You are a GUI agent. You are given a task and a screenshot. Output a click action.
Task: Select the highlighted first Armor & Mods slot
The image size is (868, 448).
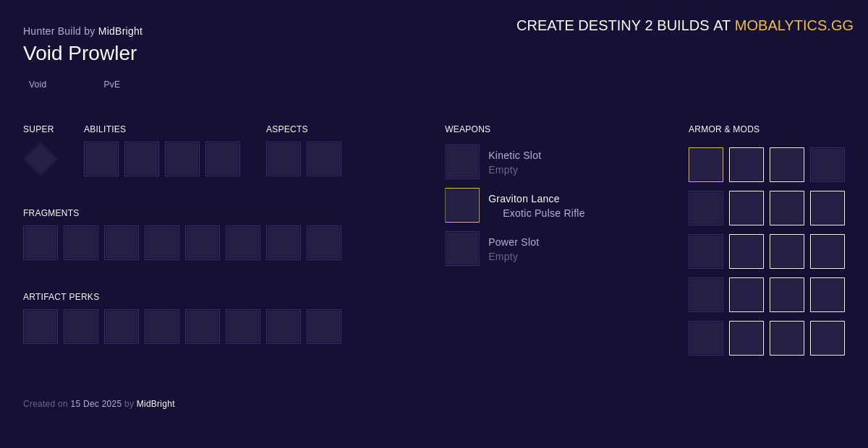coord(706,165)
